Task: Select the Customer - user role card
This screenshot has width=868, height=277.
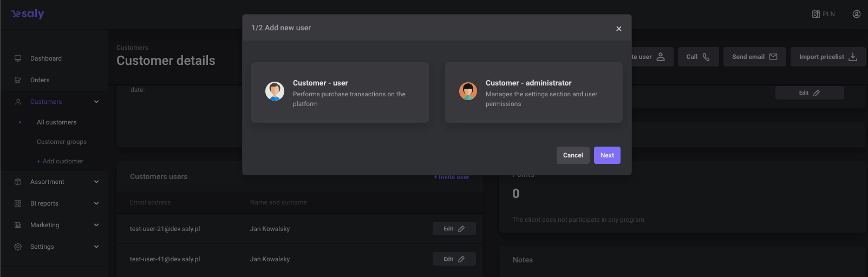Action: [340, 93]
